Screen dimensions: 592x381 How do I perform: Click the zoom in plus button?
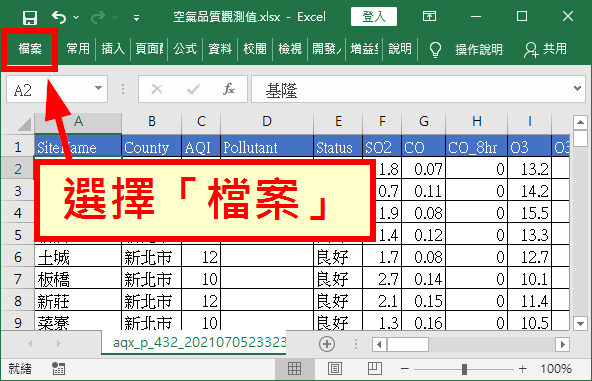click(523, 369)
